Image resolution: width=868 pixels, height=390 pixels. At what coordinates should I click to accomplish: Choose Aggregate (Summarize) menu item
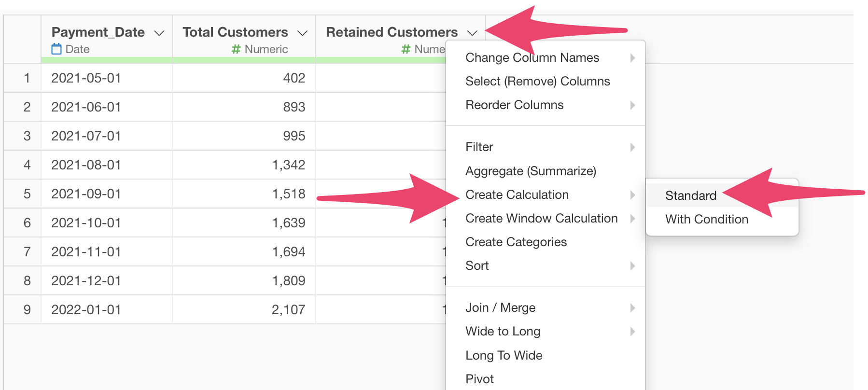(531, 171)
